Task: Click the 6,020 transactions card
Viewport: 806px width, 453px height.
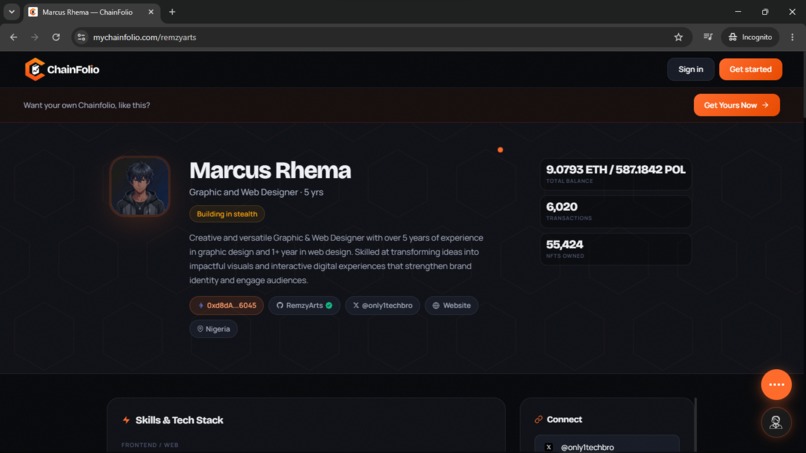Action: pos(615,211)
